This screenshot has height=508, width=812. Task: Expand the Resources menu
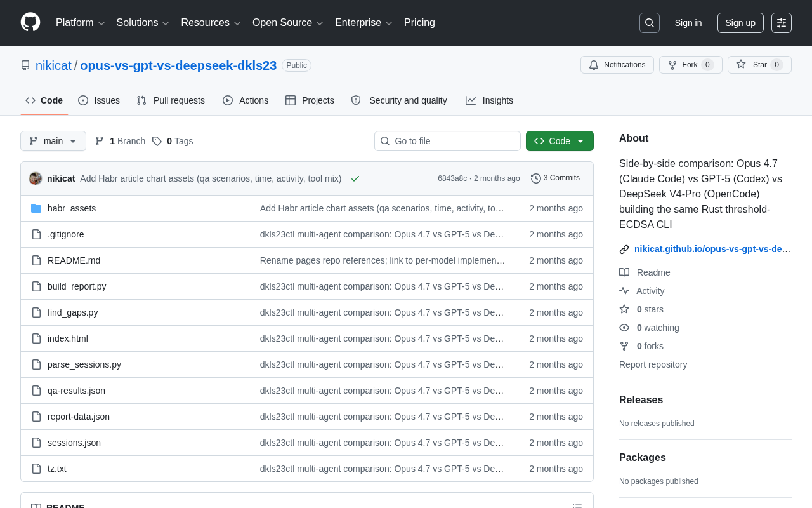[211, 23]
